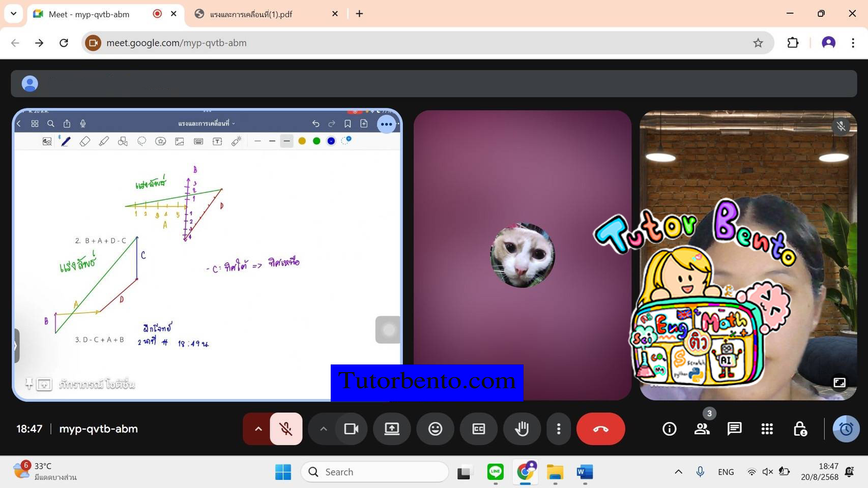Toggle the Meet camera button
868x488 pixels.
351,429
